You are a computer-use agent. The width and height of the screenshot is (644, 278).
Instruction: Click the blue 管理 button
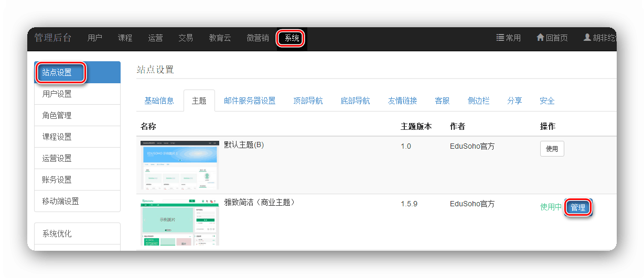coord(578,207)
